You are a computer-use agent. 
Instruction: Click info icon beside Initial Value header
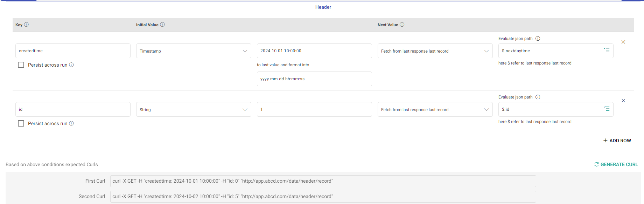tap(162, 25)
